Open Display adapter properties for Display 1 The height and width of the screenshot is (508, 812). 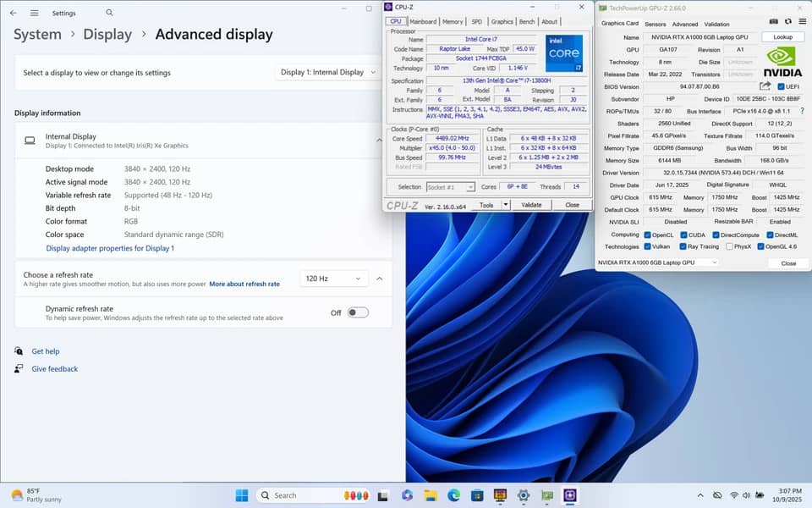(x=110, y=248)
